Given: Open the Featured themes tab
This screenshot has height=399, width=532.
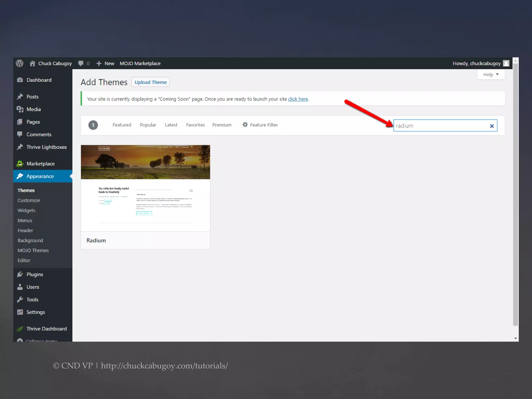Looking at the screenshot, I should [122, 125].
